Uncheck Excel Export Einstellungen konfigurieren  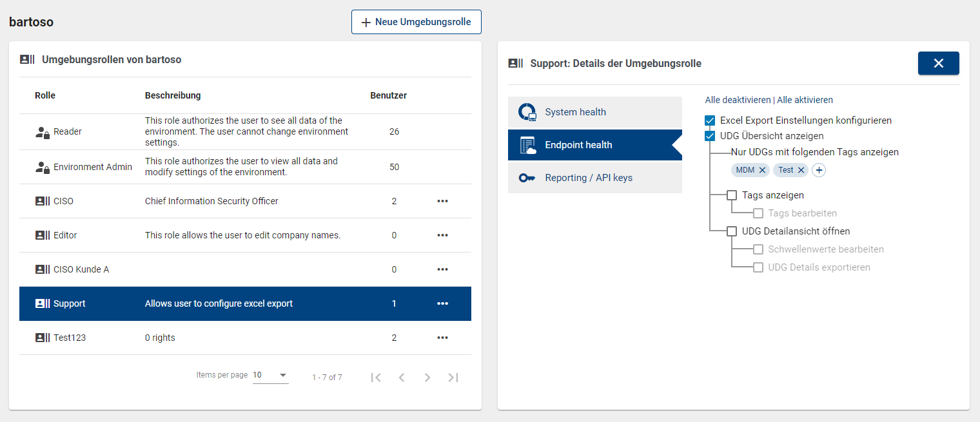click(710, 120)
